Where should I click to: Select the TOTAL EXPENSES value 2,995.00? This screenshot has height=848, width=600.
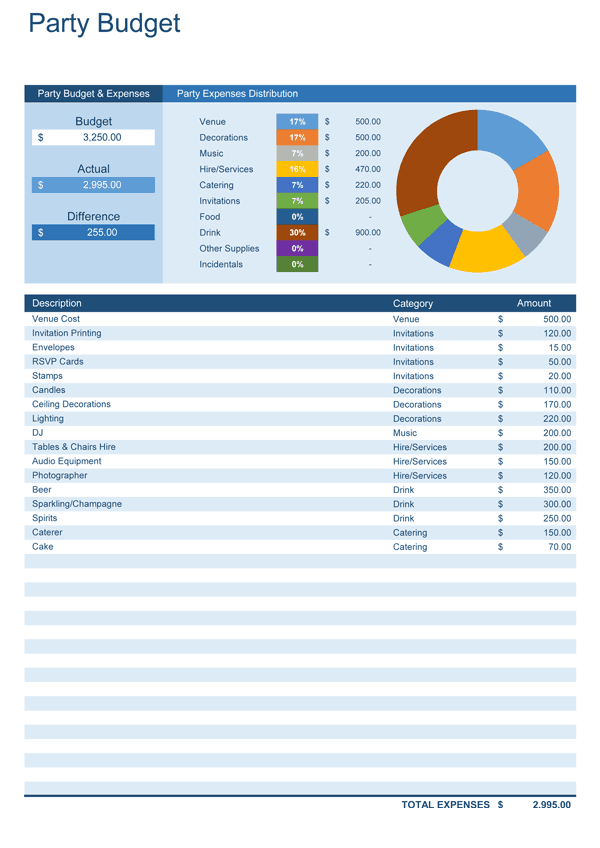point(551,805)
